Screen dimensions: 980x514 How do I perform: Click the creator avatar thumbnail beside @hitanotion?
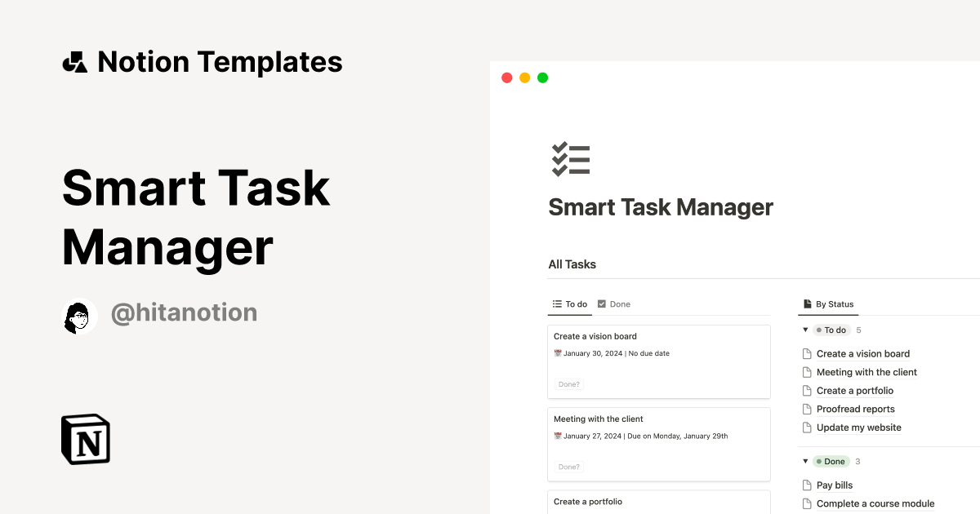[x=78, y=316]
